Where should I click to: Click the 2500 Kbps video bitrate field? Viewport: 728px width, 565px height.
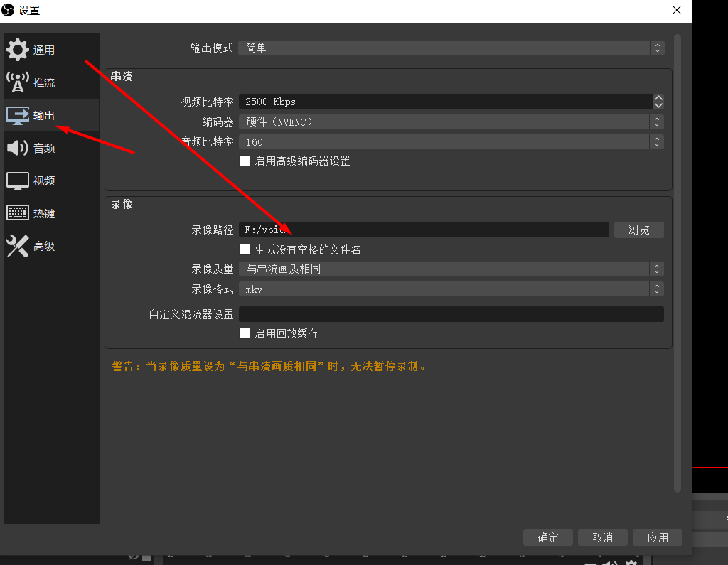coord(446,102)
